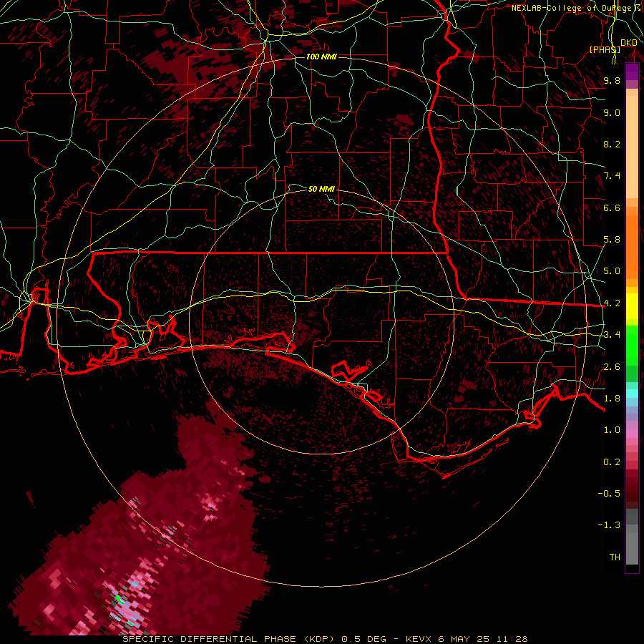This screenshot has width=644, height=644.
Task: Select the 7.4 value on the scale
Action: (612, 176)
